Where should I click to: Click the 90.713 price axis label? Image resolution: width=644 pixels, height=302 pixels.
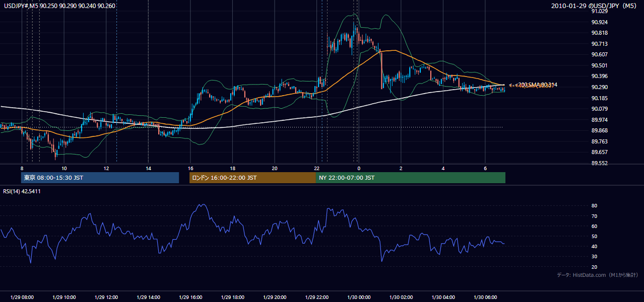(599, 44)
